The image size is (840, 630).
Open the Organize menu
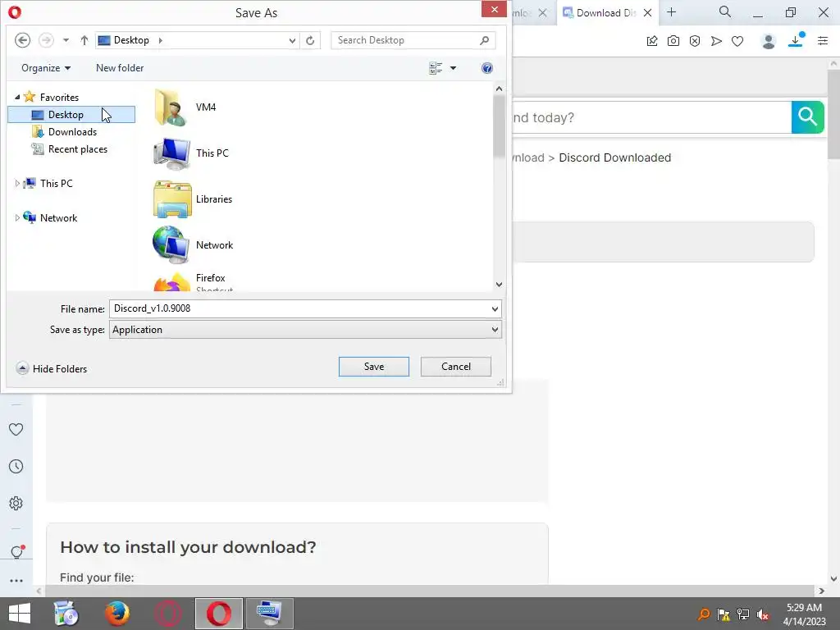click(x=46, y=68)
